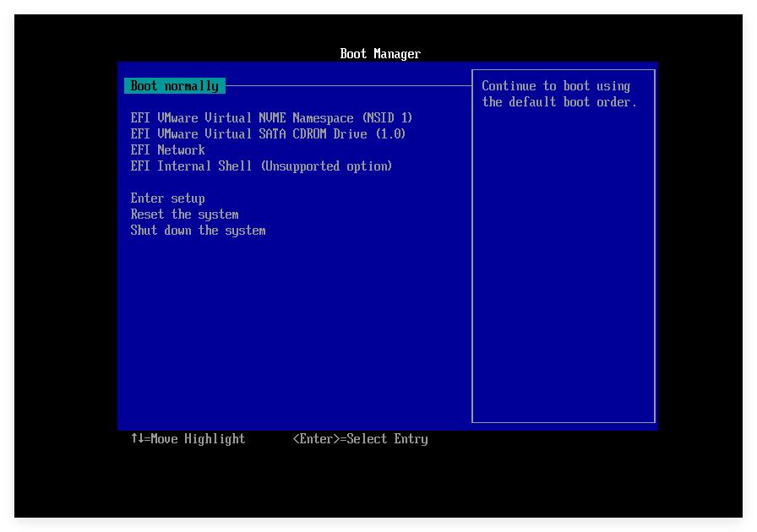
Task: Pick the EFI Internal Shell entry
Action: tap(261, 166)
